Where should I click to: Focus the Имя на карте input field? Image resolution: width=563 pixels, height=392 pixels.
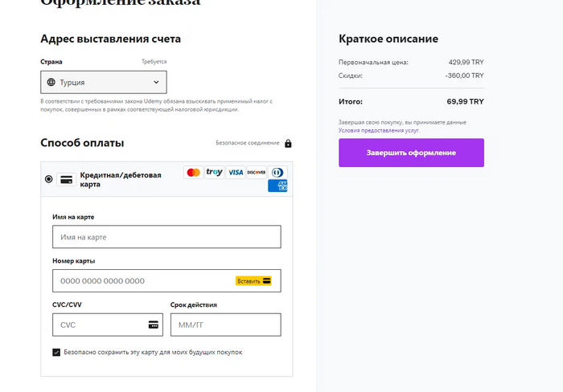click(166, 237)
